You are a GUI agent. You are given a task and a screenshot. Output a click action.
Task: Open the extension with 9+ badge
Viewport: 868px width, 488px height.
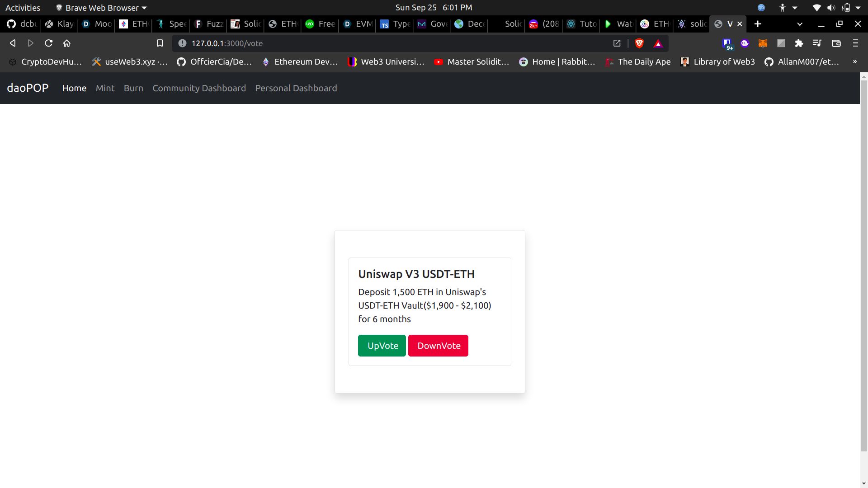[727, 43]
